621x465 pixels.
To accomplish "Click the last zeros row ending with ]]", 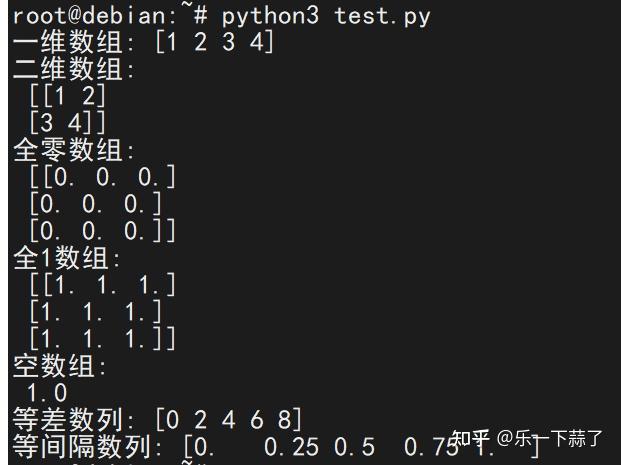I will (103, 231).
